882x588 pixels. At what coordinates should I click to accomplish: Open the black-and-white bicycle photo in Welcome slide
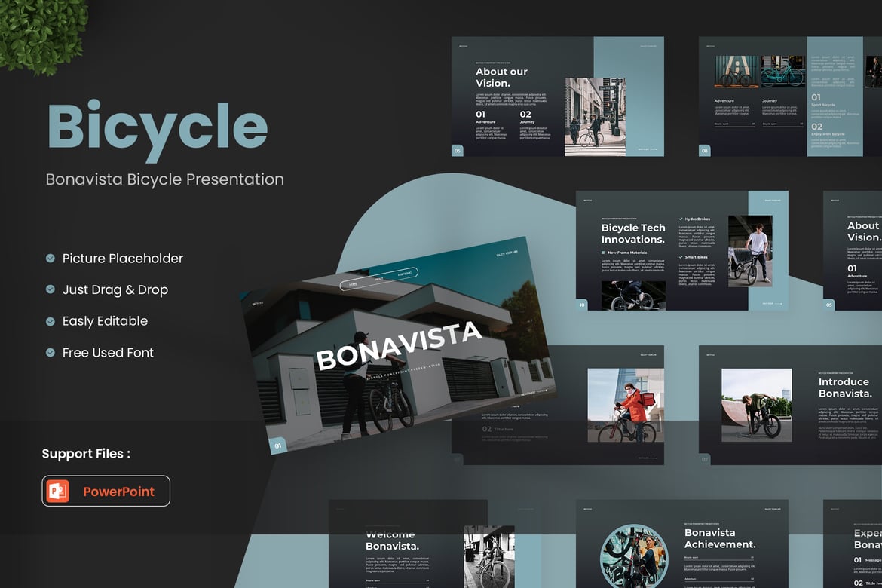pyautogui.click(x=488, y=557)
